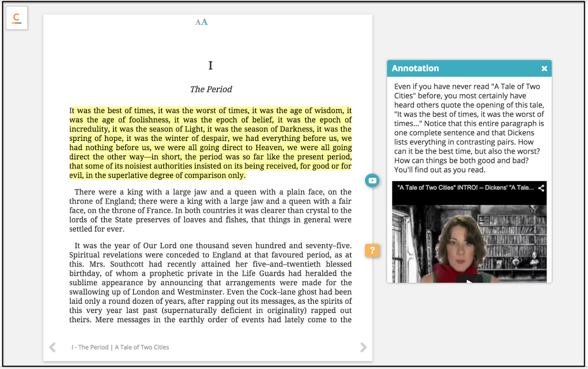Screen dimensions: 588x369
Task: Click the highlighted opening paragraph
Action: [210, 143]
